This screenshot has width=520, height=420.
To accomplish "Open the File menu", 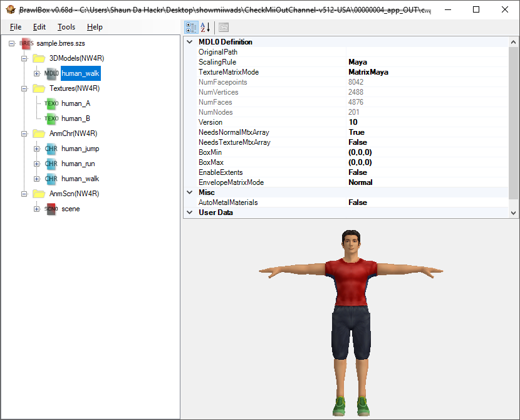I will tap(16, 27).
